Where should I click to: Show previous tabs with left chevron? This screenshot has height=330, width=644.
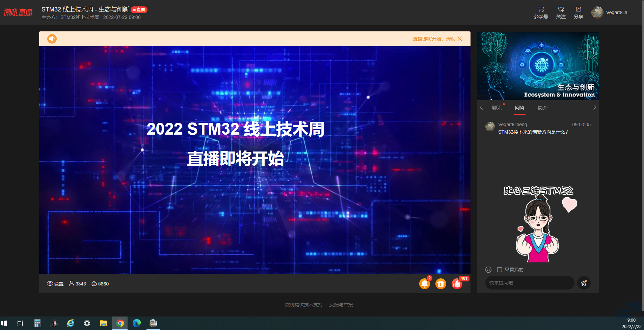(x=482, y=107)
